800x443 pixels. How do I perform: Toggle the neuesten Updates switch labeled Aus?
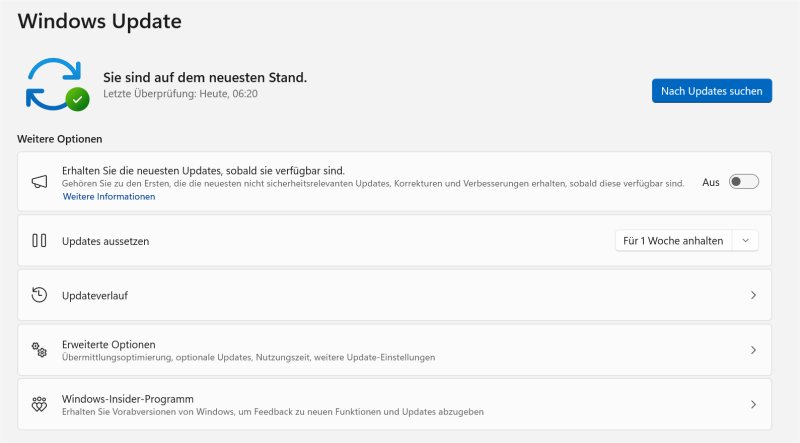click(743, 182)
